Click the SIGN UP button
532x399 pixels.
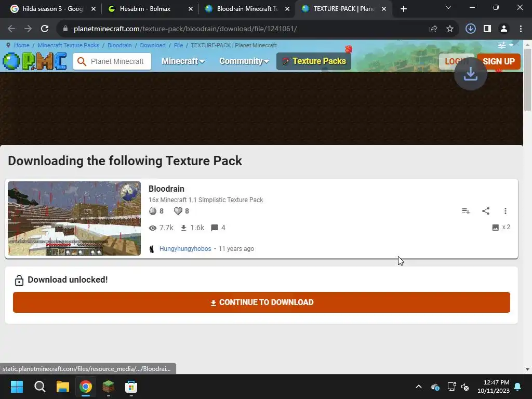click(x=498, y=61)
